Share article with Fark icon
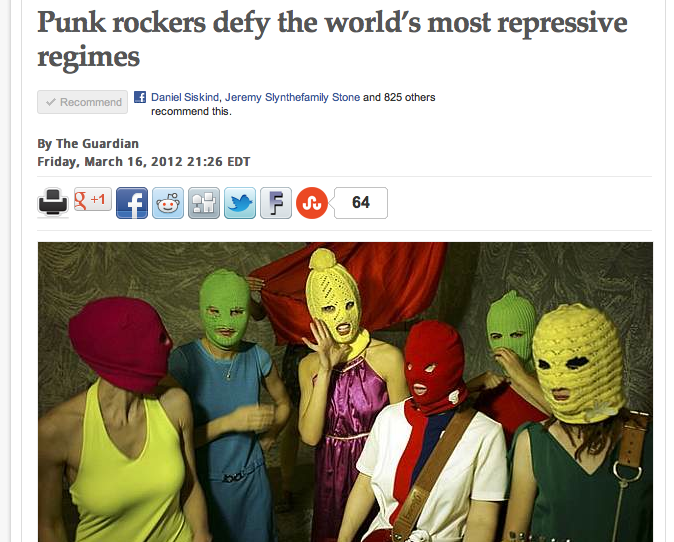The width and height of the screenshot is (674, 542). click(x=276, y=203)
